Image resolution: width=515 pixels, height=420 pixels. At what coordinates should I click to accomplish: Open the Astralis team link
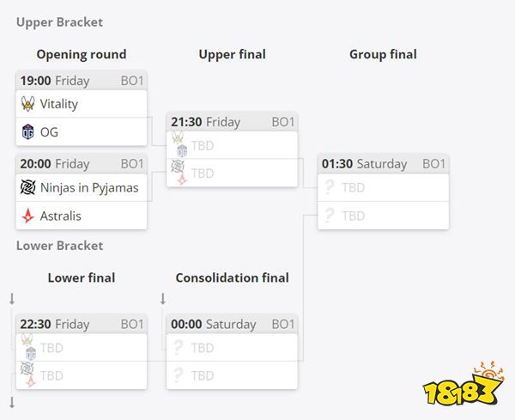pos(60,216)
